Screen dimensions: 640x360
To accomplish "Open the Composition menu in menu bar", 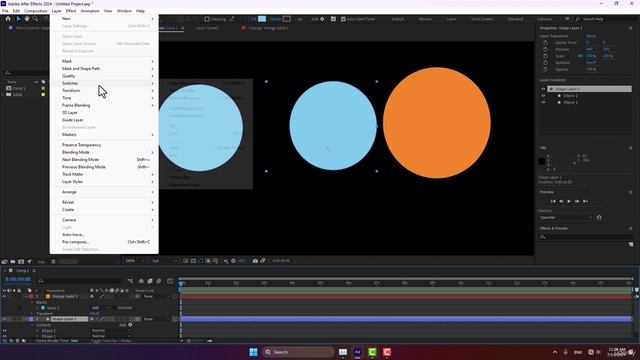I will pyautogui.click(x=36, y=11).
